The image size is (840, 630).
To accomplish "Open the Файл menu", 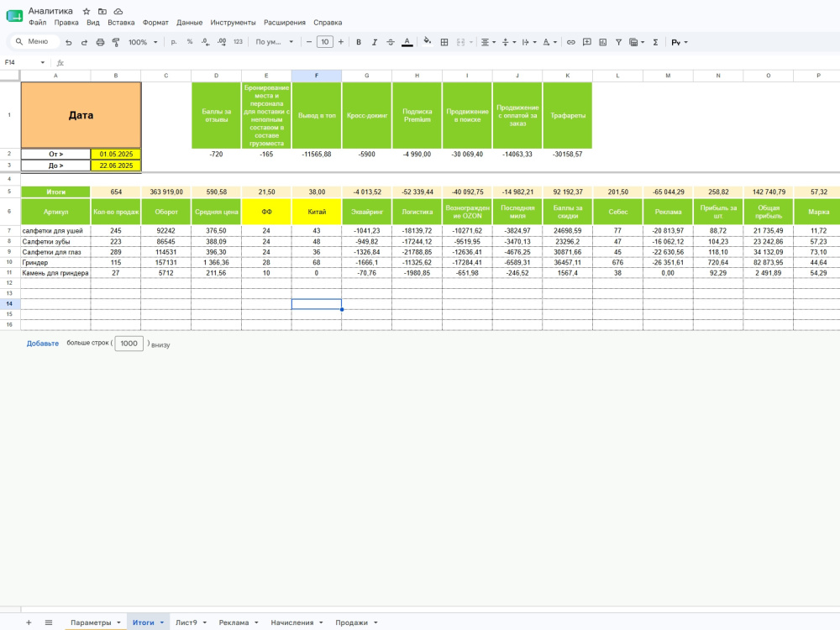I will coord(38,23).
